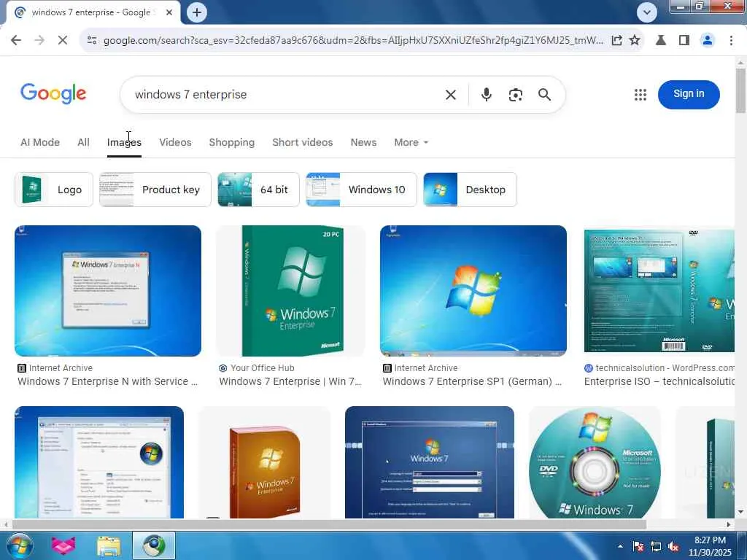Screen dimensions: 747x560
Task: Filter images by 64 bit chip
Action: point(259,190)
